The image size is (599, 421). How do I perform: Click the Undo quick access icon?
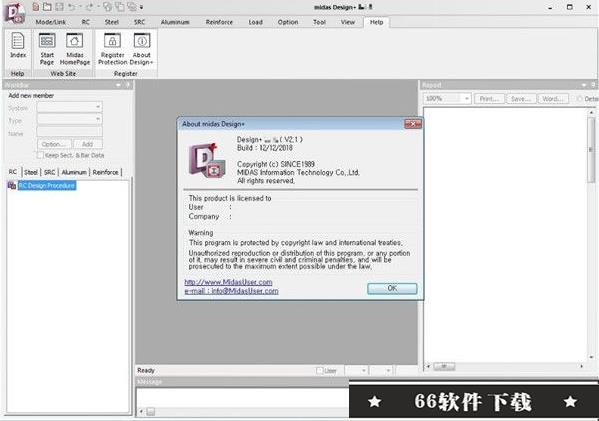coord(71,6)
